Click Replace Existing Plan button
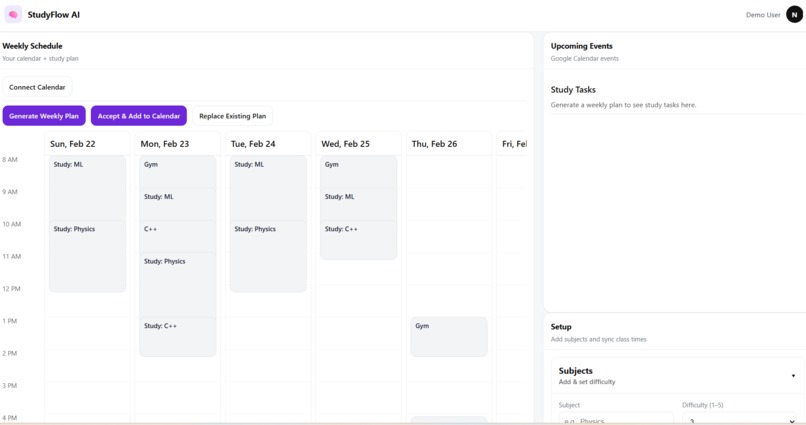The image size is (806, 425). pos(232,116)
